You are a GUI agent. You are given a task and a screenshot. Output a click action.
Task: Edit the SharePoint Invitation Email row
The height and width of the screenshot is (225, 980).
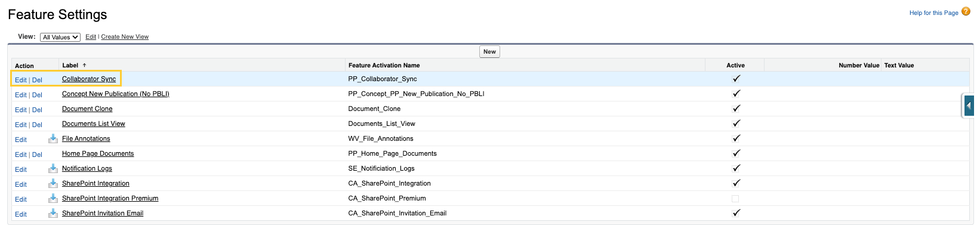click(x=21, y=214)
